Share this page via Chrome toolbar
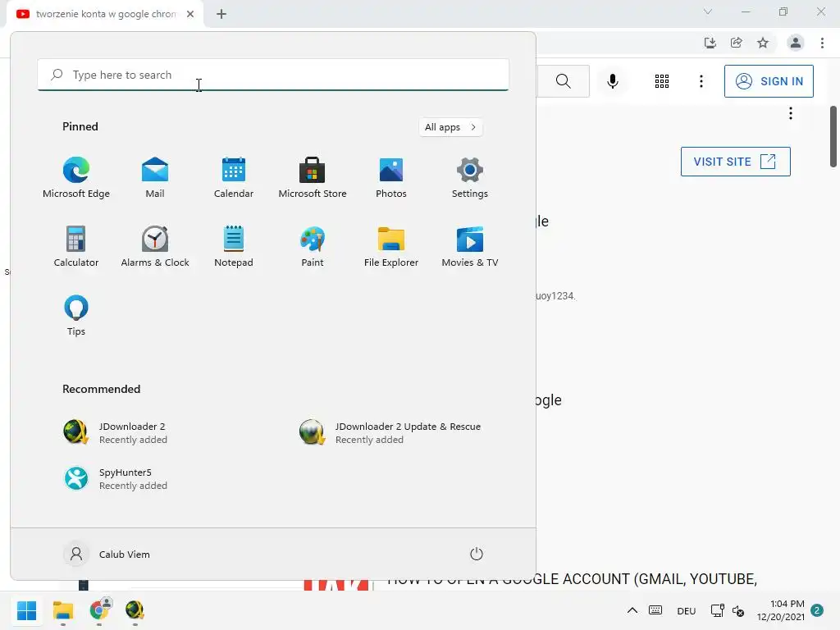This screenshot has width=840, height=630. click(x=736, y=43)
